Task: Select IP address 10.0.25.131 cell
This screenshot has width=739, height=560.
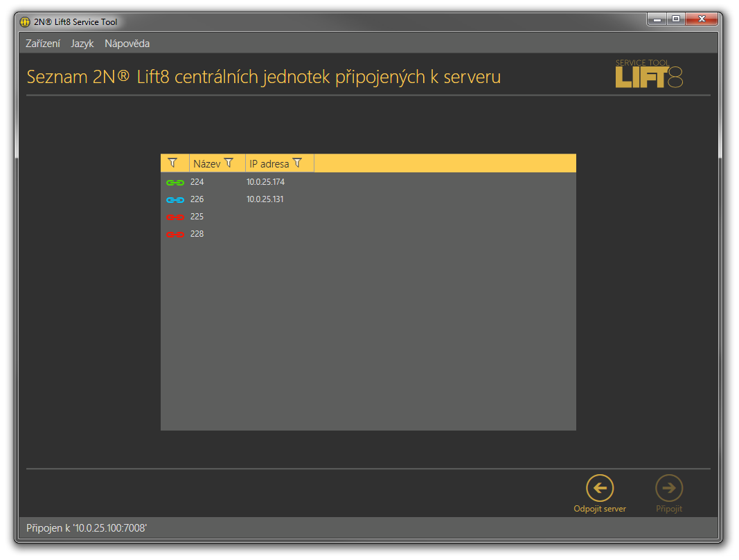Action: (x=265, y=200)
